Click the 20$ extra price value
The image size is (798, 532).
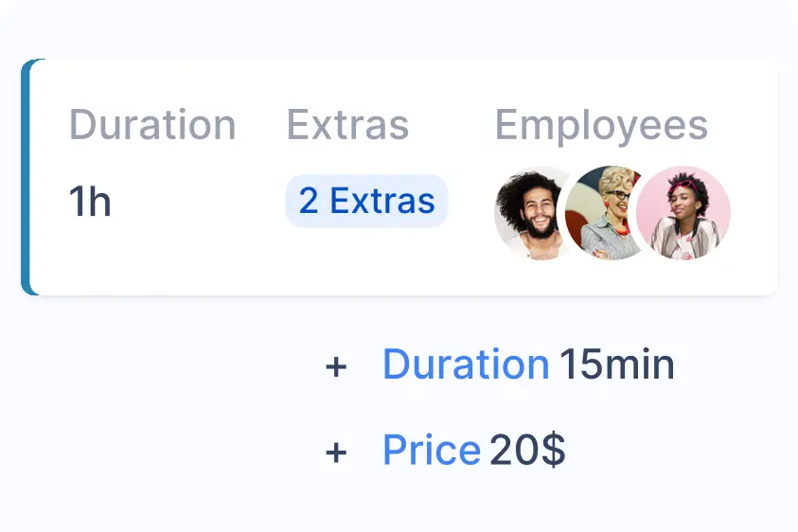[527, 451]
